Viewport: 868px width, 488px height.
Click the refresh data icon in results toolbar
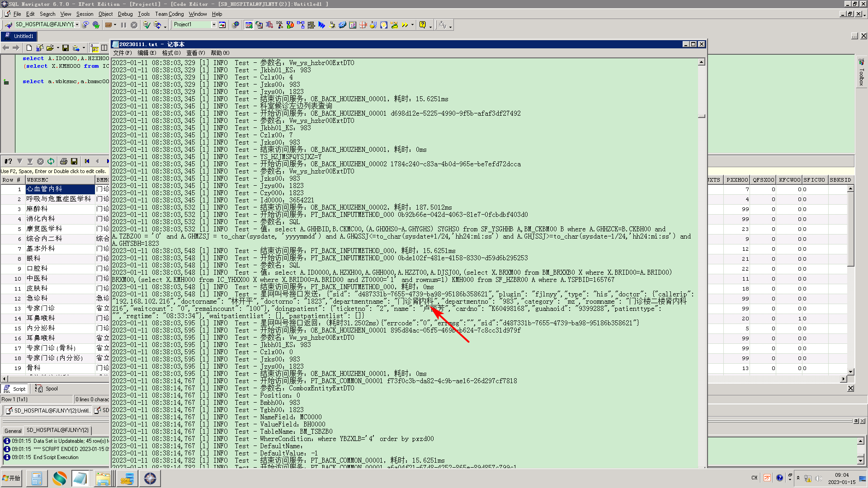[x=51, y=161]
